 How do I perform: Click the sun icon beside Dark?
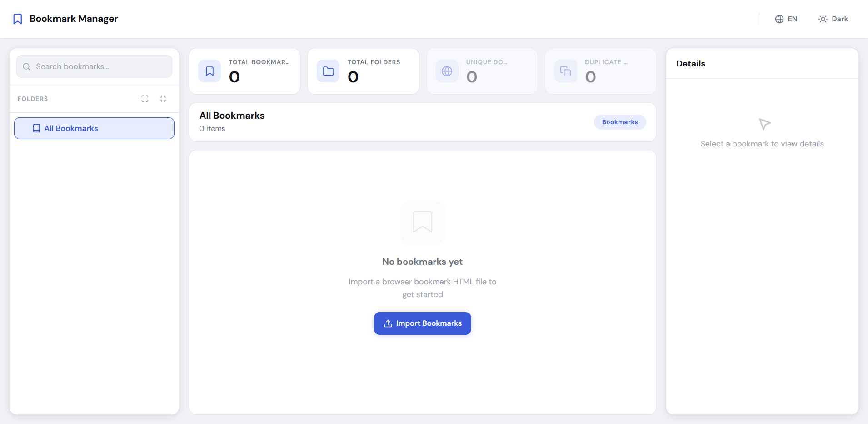pyautogui.click(x=823, y=19)
